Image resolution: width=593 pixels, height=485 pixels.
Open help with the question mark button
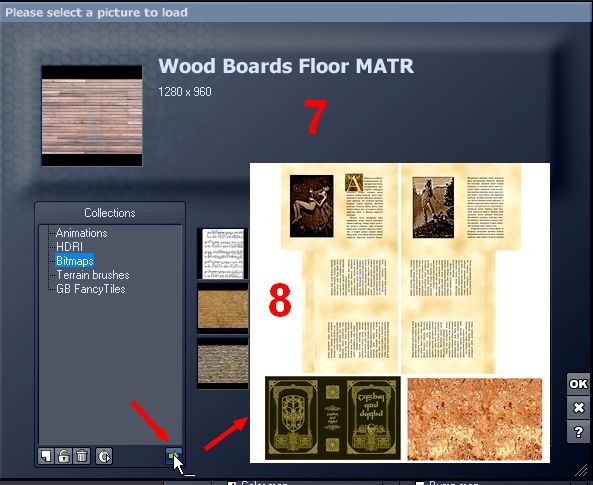(x=578, y=432)
